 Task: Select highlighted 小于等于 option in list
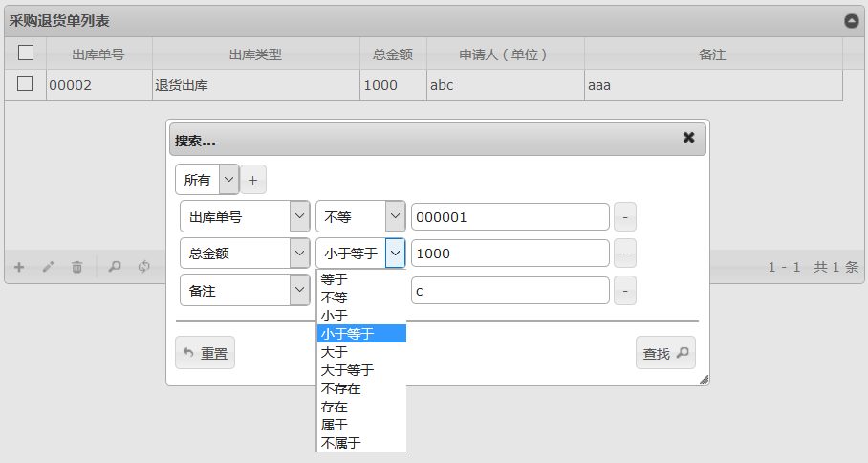point(361,334)
